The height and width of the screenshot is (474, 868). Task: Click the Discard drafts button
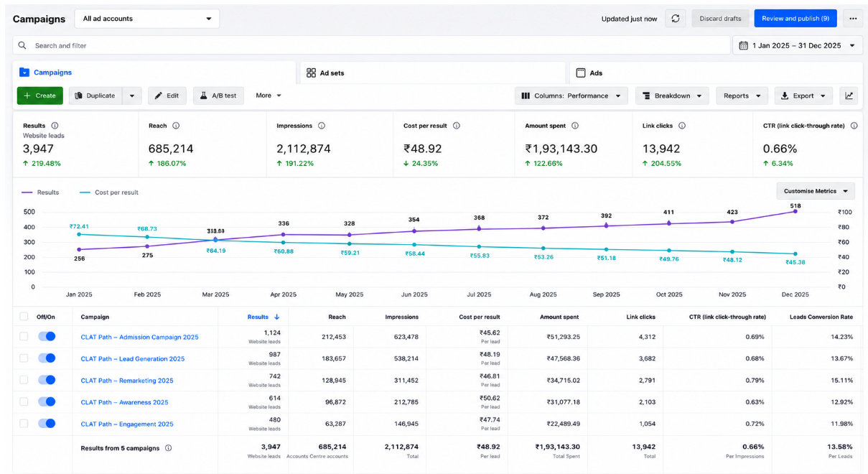(x=720, y=19)
